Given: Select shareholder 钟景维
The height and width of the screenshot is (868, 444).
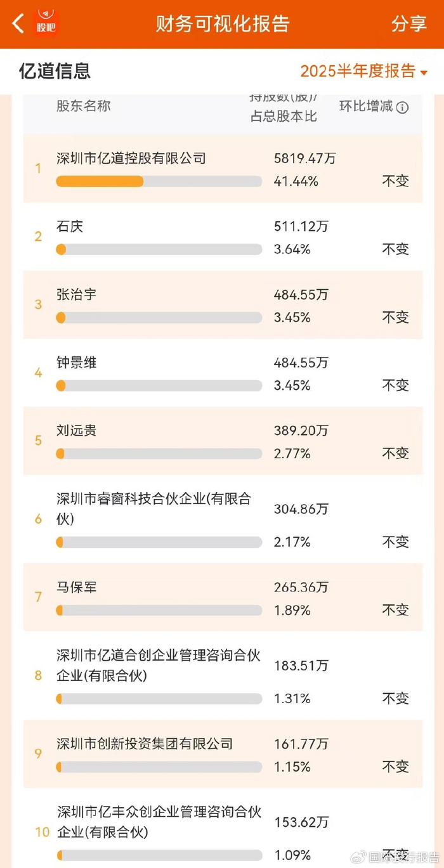Looking at the screenshot, I should 77,363.
